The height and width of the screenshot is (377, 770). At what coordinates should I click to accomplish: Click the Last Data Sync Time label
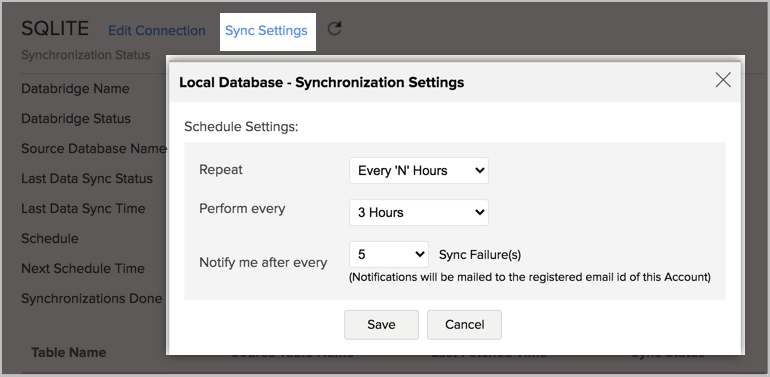[83, 209]
